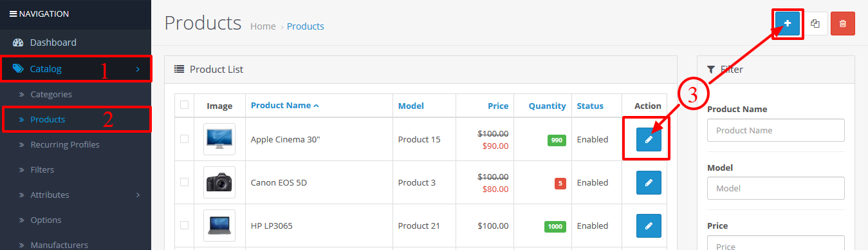Screen dimensions: 868x250
Task: Sort the table by Quantity column
Action: tap(548, 106)
